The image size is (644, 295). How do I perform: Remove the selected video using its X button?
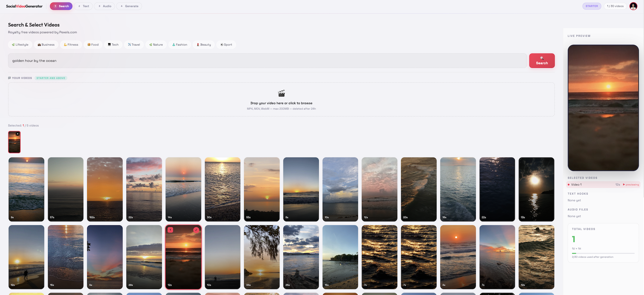[x=18, y=133]
